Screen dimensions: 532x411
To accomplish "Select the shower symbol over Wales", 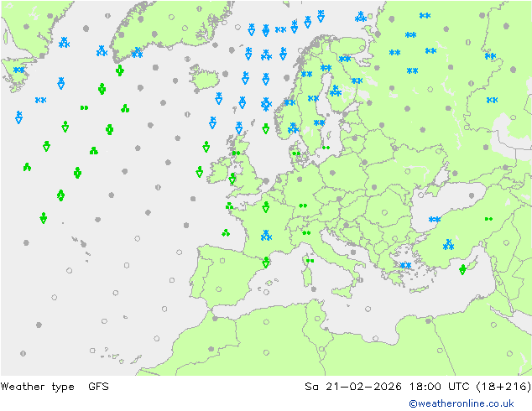I will (x=232, y=179).
